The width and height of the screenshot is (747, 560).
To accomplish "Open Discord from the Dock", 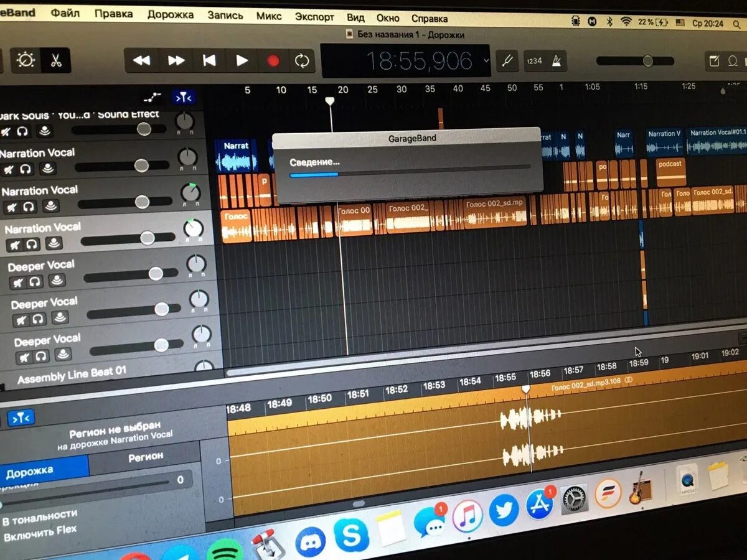I will 310,541.
